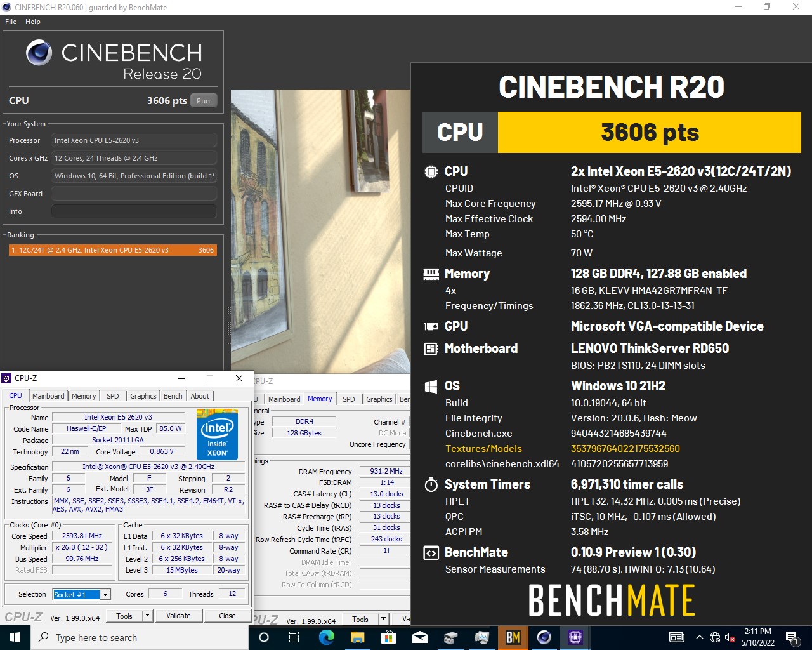
Task: Click the Windows taskbar search box
Action: 139,637
